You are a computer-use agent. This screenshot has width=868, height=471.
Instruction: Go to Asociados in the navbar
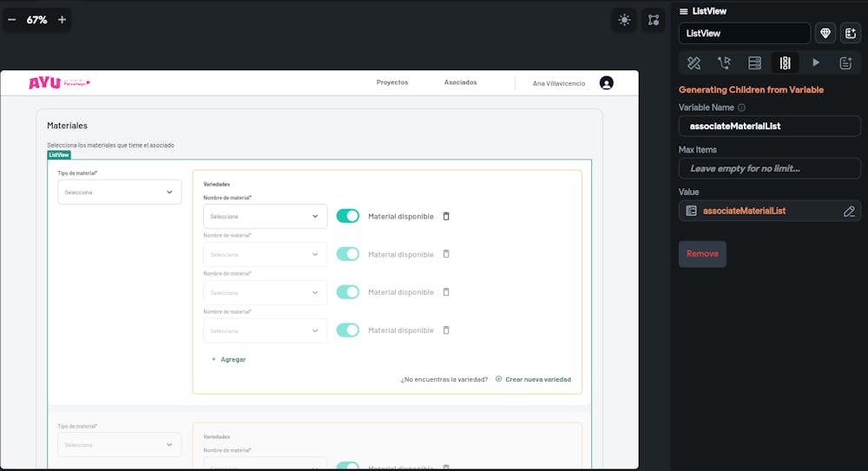tap(461, 82)
